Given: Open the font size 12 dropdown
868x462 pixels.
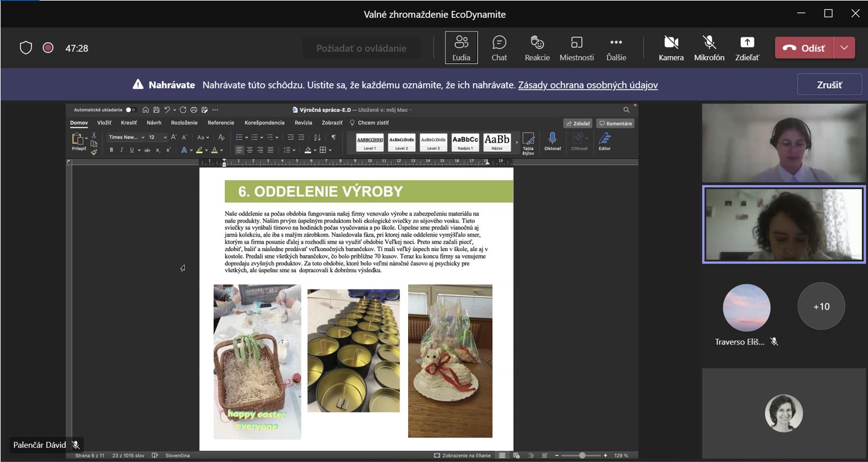Looking at the screenshot, I should tap(165, 137).
